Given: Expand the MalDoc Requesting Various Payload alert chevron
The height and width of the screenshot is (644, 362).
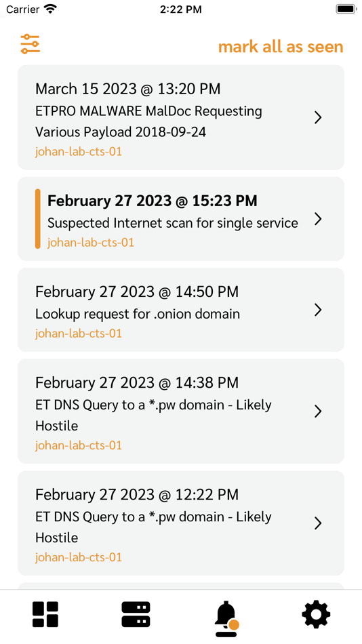Looking at the screenshot, I should pos(318,118).
